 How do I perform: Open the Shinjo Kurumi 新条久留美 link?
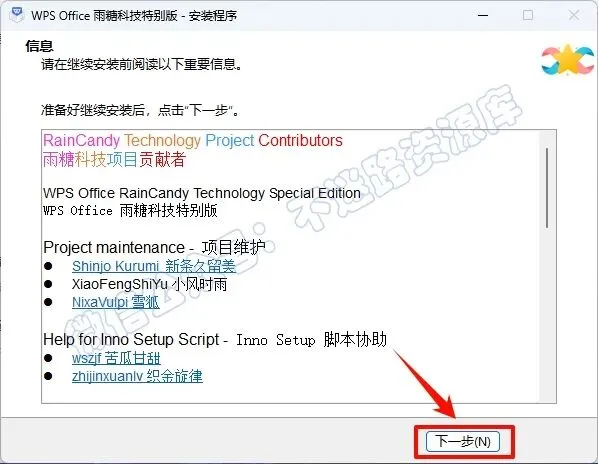tap(154, 266)
